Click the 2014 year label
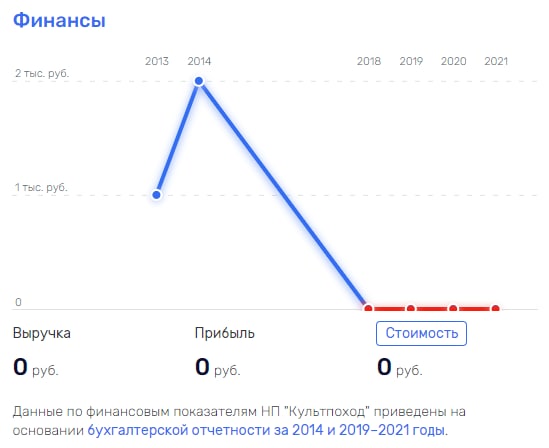Image resolution: width=549 pixels, height=448 pixels. point(199,61)
